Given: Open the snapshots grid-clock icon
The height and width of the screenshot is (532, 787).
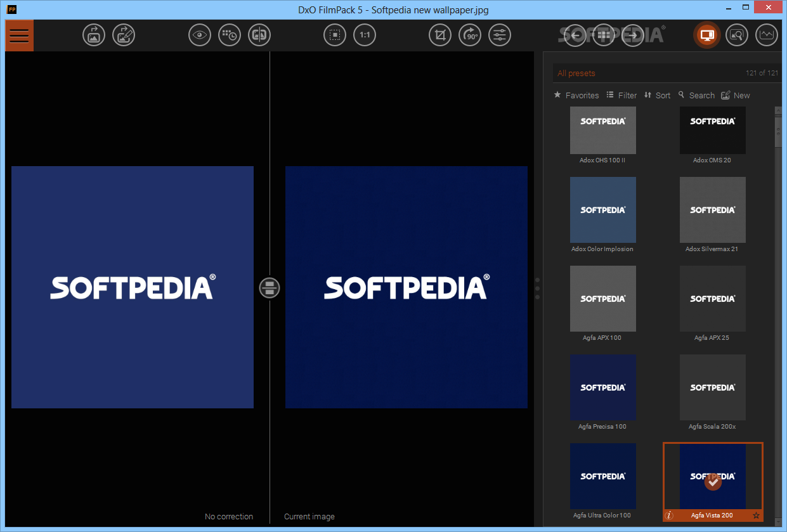Looking at the screenshot, I should 230,35.
